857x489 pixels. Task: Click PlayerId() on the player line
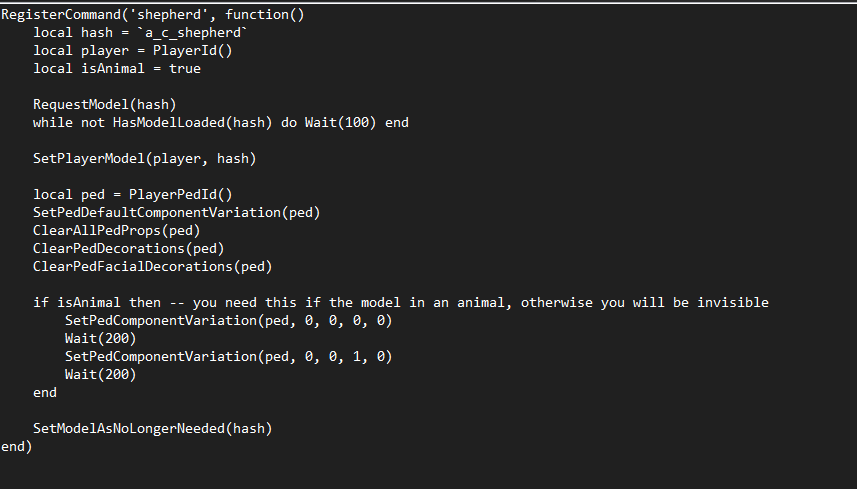[192, 51]
